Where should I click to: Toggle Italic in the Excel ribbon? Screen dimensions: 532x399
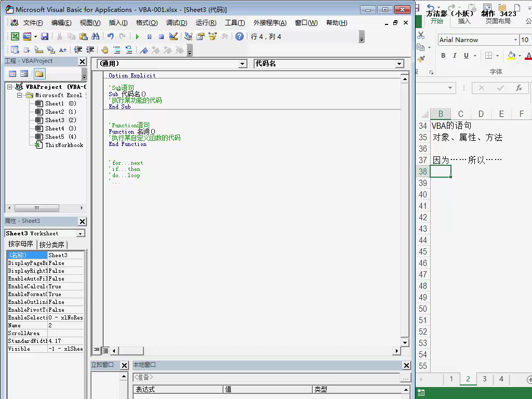[x=455, y=55]
